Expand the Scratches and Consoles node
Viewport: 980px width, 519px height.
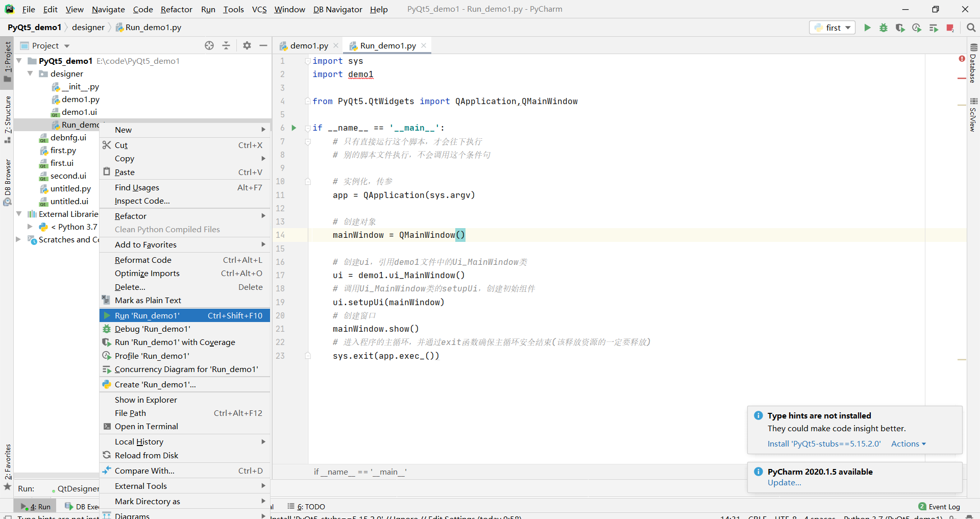pos(19,239)
